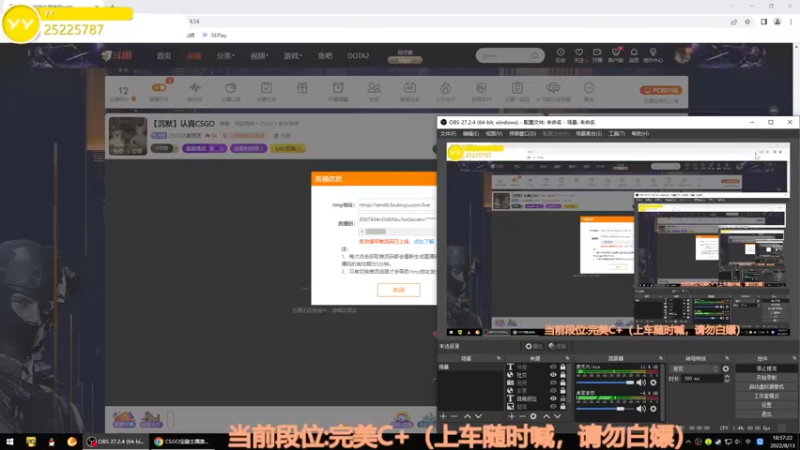Open transition properties gear in scene transitions
The image size is (800, 450).
coord(726,368)
